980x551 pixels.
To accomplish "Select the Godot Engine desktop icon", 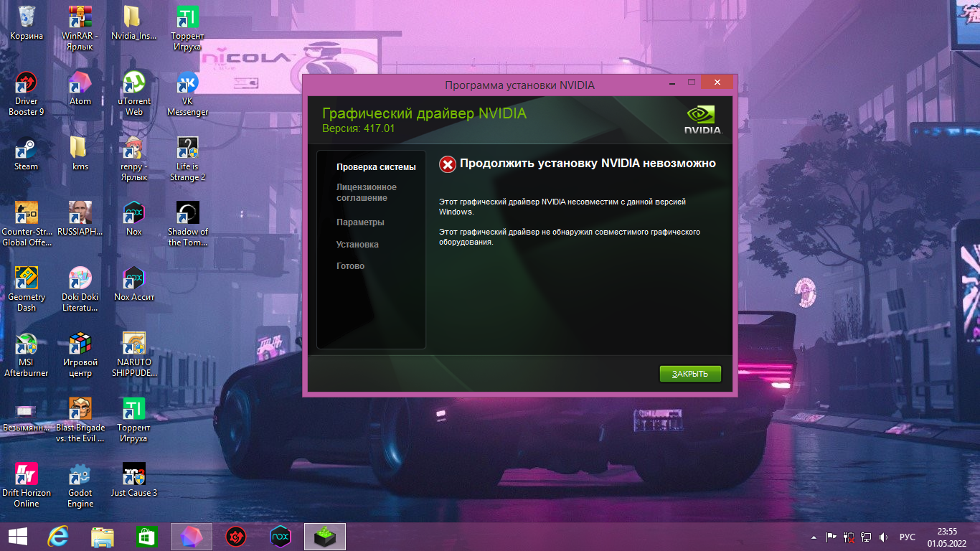I will point(80,485).
